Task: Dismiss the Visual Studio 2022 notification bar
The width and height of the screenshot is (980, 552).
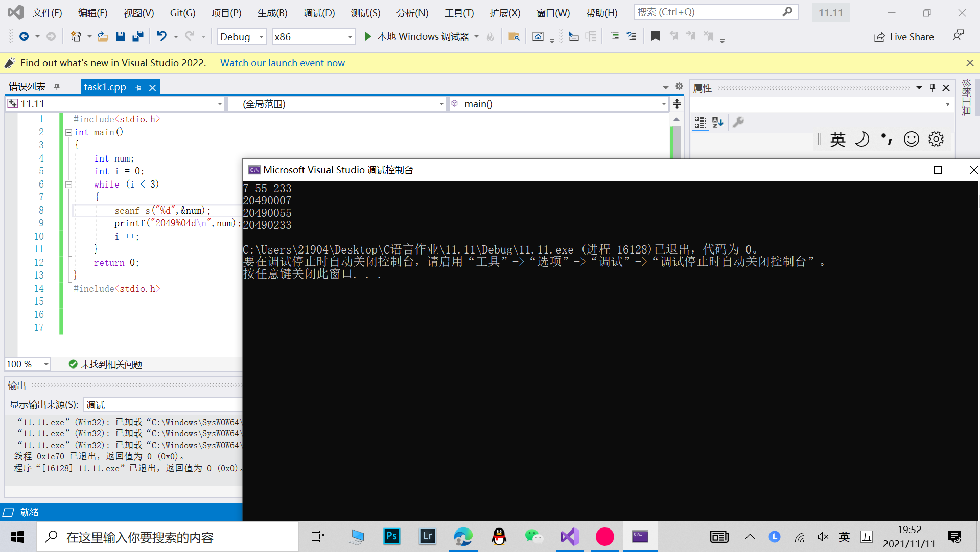Action: pos(970,63)
